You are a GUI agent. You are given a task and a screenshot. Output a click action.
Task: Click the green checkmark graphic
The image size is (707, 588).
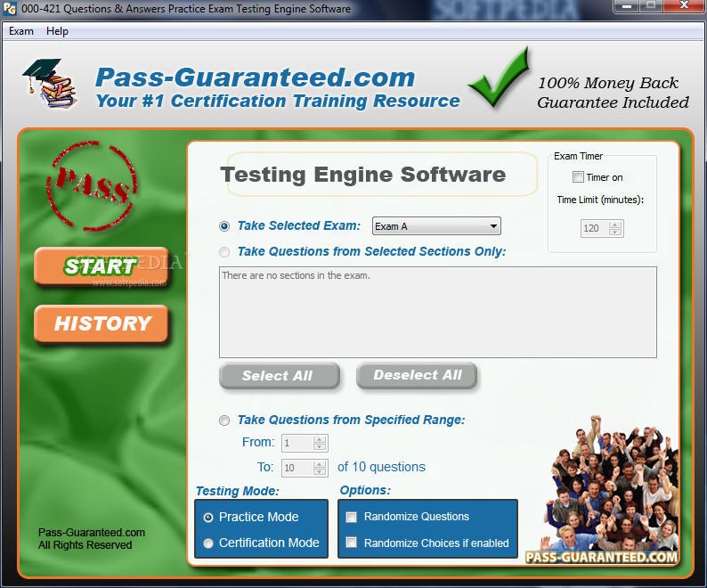coord(500,77)
